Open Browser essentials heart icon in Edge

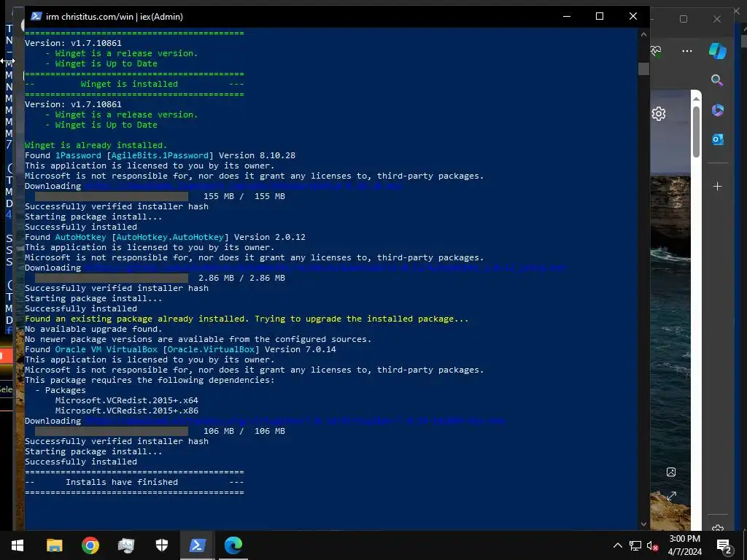(656, 50)
